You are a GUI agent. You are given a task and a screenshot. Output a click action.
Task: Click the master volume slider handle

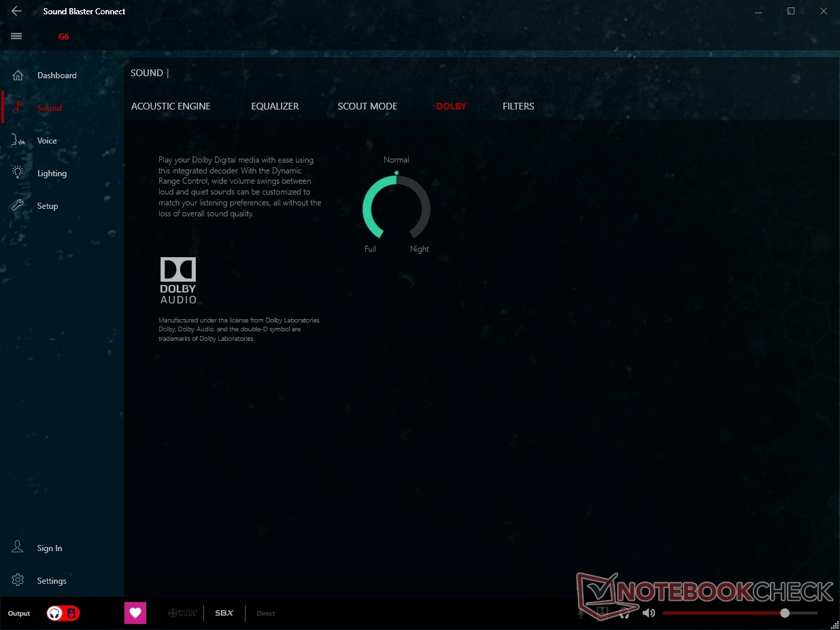pyautogui.click(x=785, y=613)
